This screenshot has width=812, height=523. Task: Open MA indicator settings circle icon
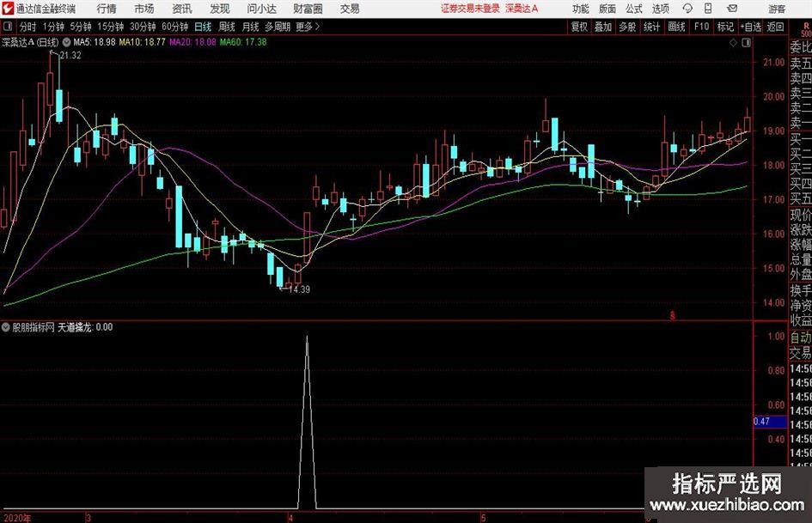click(66, 42)
